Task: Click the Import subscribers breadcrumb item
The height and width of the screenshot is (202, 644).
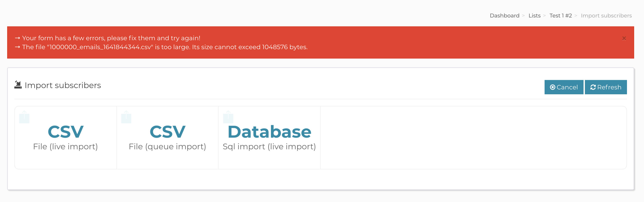Action: pyautogui.click(x=606, y=16)
